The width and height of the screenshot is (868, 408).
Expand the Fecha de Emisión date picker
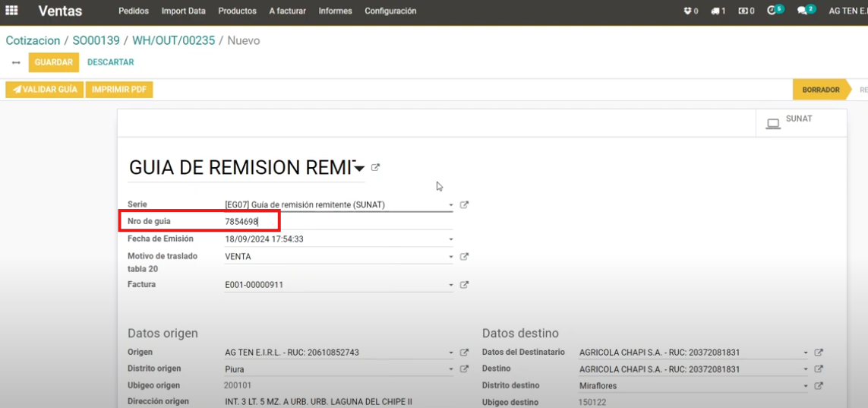[x=450, y=239]
